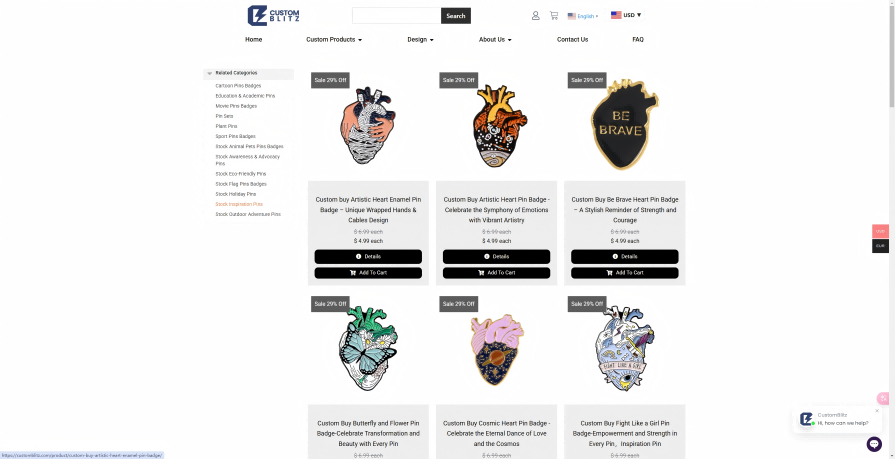Add Artistic Heart Enamel Pin to cart
This screenshot has width=895, height=459.
(x=368, y=272)
